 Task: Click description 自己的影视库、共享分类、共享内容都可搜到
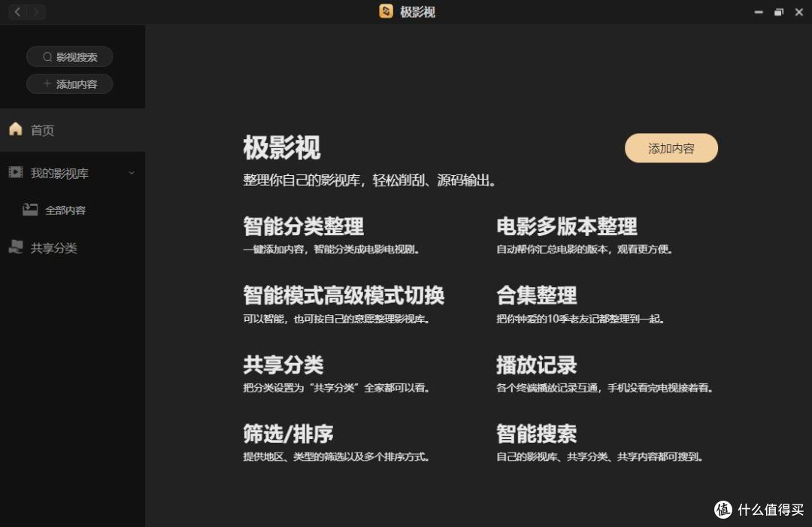599,457
